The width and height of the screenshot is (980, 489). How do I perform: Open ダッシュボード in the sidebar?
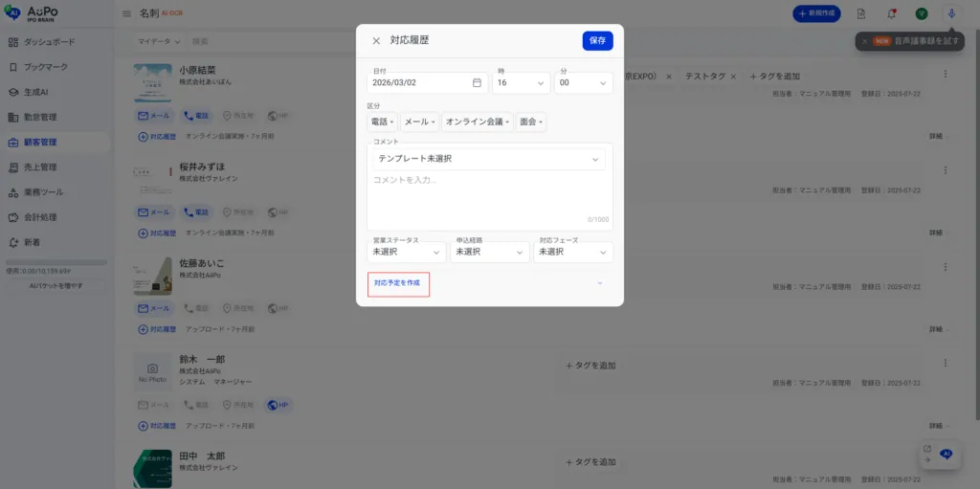tap(56, 42)
